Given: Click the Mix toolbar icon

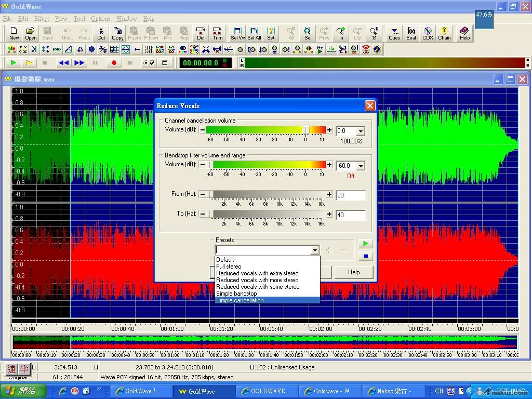Looking at the screenshot, I should (168, 33).
